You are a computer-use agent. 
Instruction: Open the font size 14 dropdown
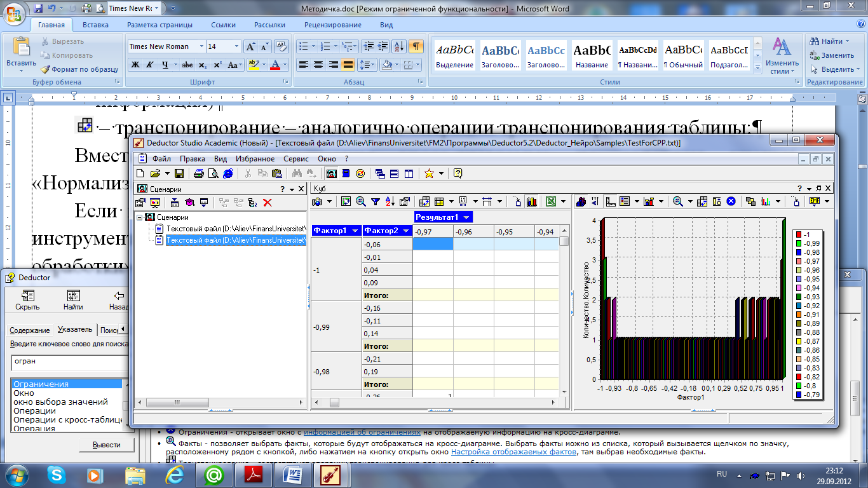(x=237, y=46)
